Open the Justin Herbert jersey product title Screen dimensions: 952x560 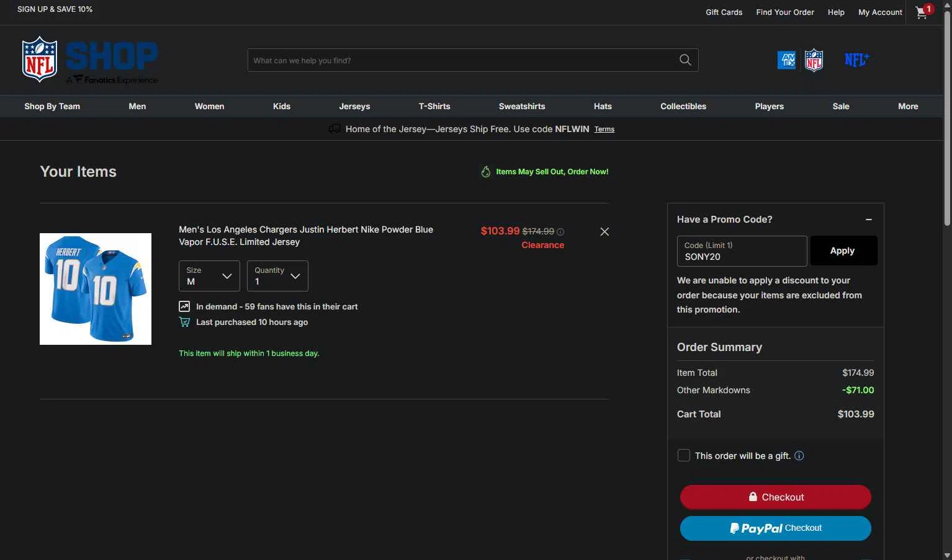tap(306, 236)
